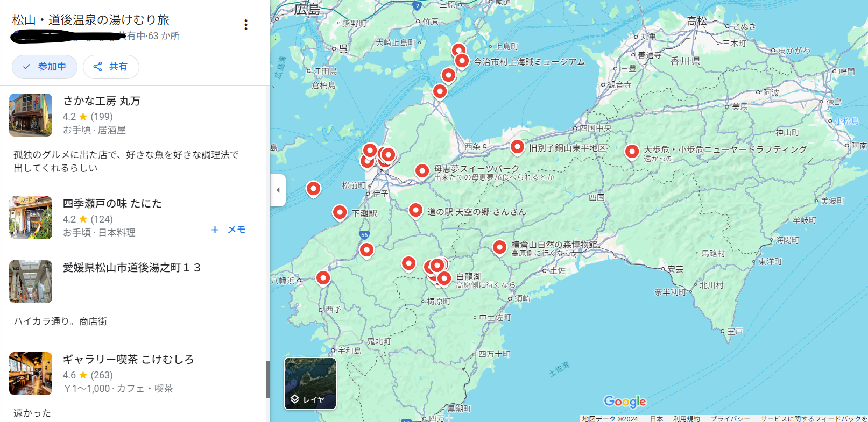Click the 共有 share button
This screenshot has height=422, width=868.
[111, 67]
